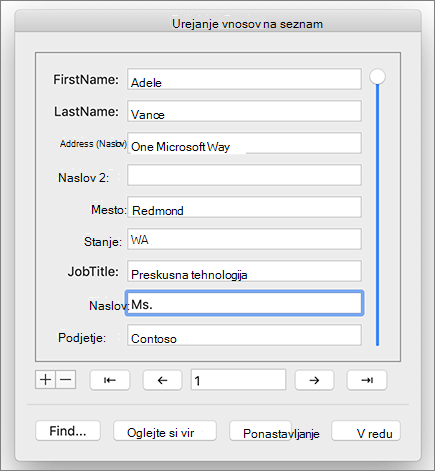Screen dimensions: 435x471
Task: Confirm with the V redu button
Action: pos(366,431)
